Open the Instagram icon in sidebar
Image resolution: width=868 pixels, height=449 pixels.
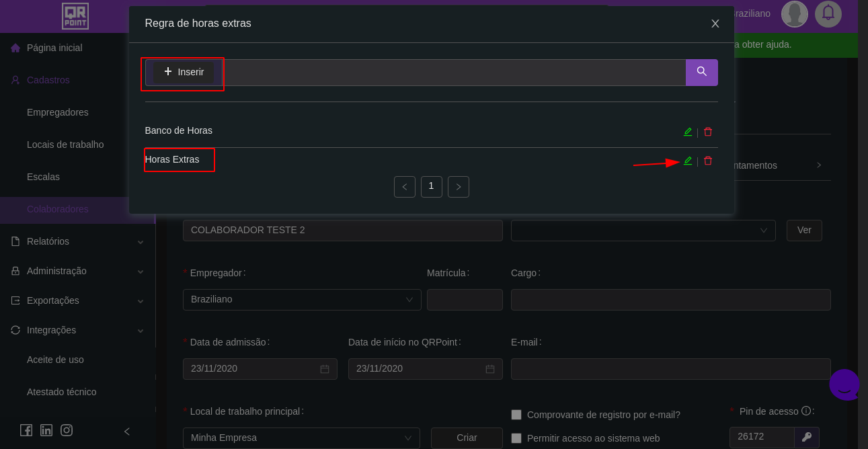pyautogui.click(x=67, y=430)
